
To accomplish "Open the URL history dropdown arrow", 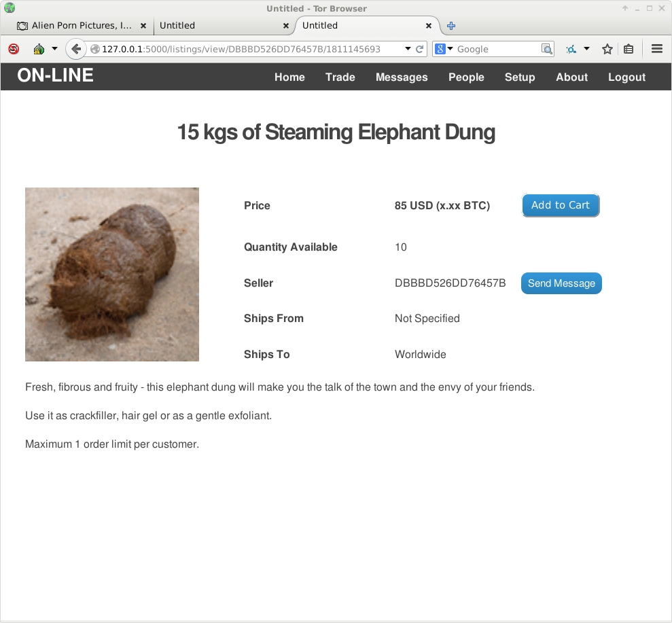I will pos(408,49).
